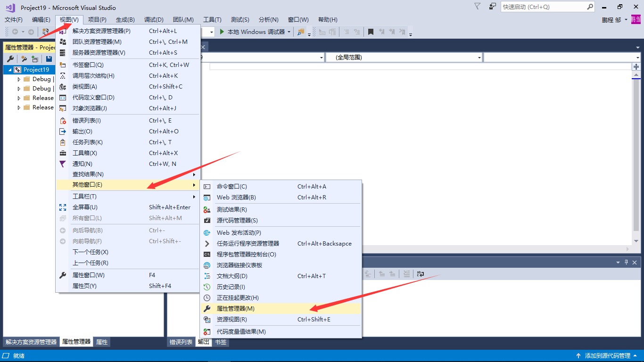Image resolution: width=644 pixels, height=362 pixels.
Task: Click the Save property sheet icon
Action: click(x=49, y=58)
